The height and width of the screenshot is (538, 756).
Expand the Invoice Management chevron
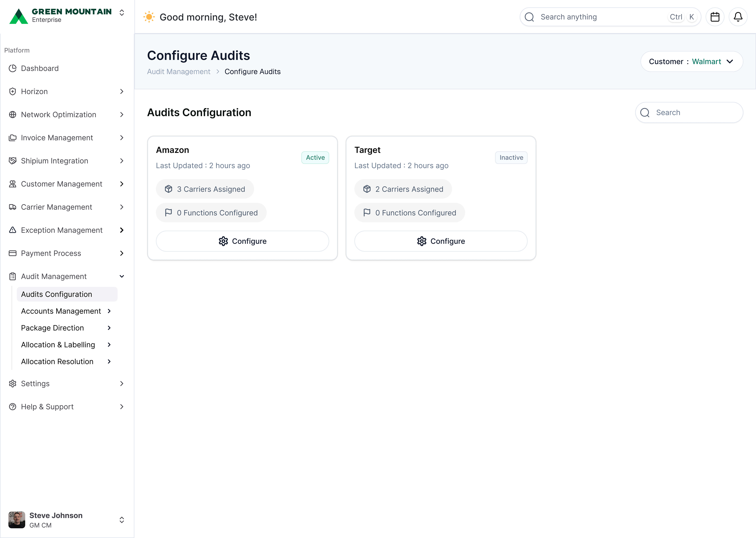pyautogui.click(x=122, y=138)
